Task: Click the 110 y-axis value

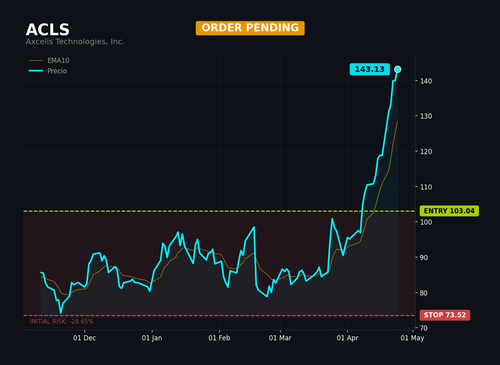Action: [426, 187]
